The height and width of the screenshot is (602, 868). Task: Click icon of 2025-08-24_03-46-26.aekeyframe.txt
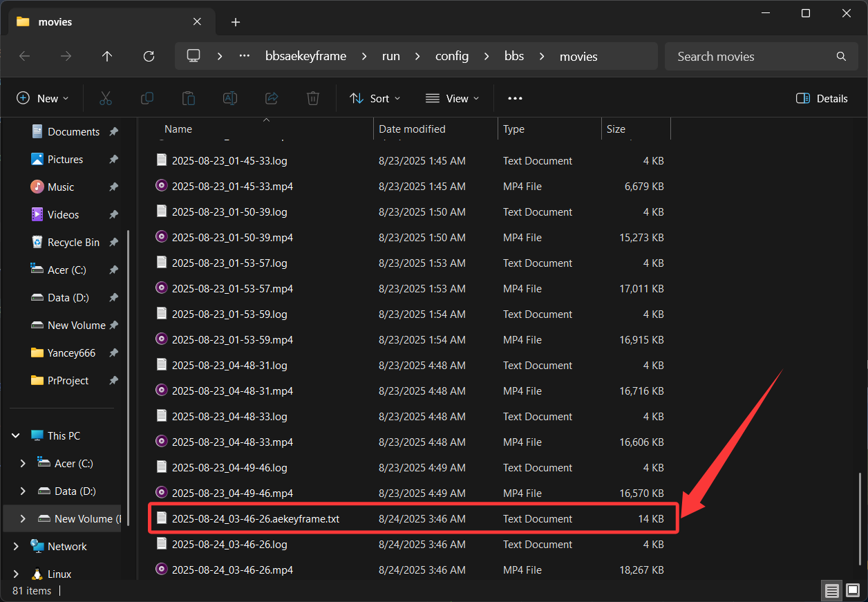tap(162, 518)
